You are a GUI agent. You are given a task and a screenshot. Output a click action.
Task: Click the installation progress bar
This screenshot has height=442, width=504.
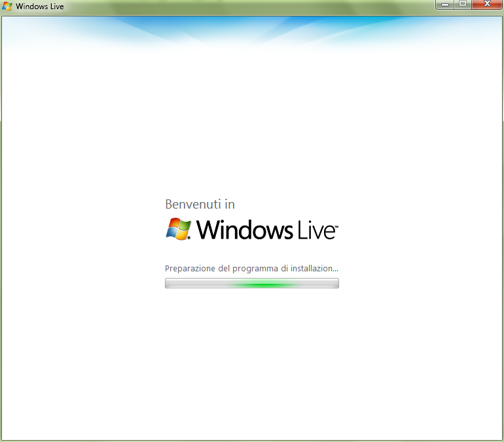click(252, 283)
